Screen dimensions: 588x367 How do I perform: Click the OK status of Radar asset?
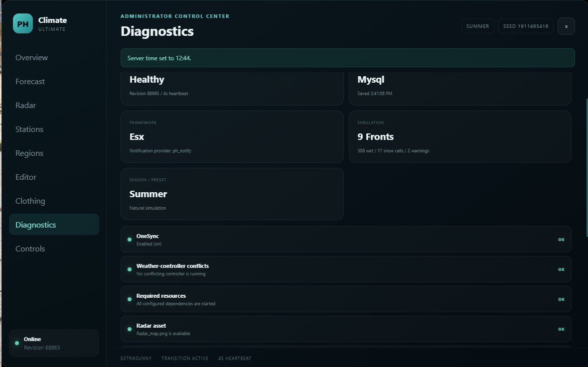561,329
